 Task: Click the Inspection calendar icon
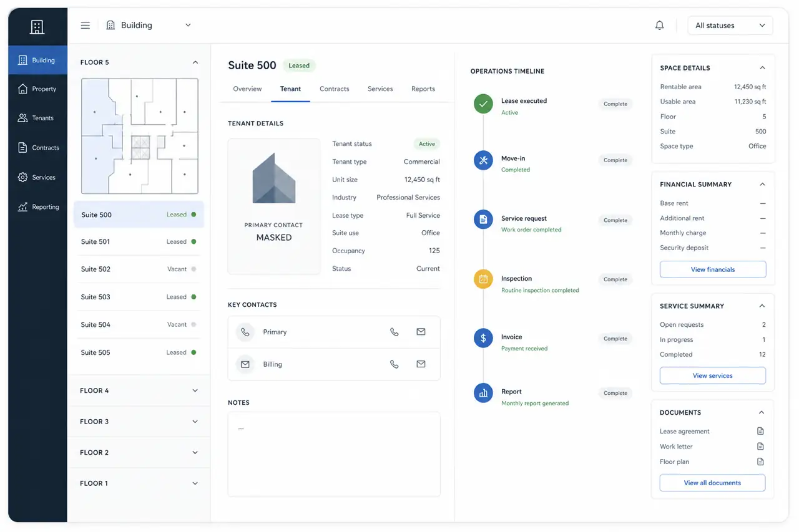tap(483, 279)
